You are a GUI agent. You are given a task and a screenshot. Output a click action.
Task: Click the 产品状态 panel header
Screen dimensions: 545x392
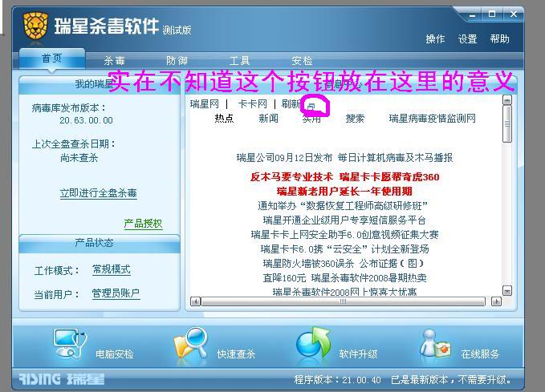coord(100,243)
